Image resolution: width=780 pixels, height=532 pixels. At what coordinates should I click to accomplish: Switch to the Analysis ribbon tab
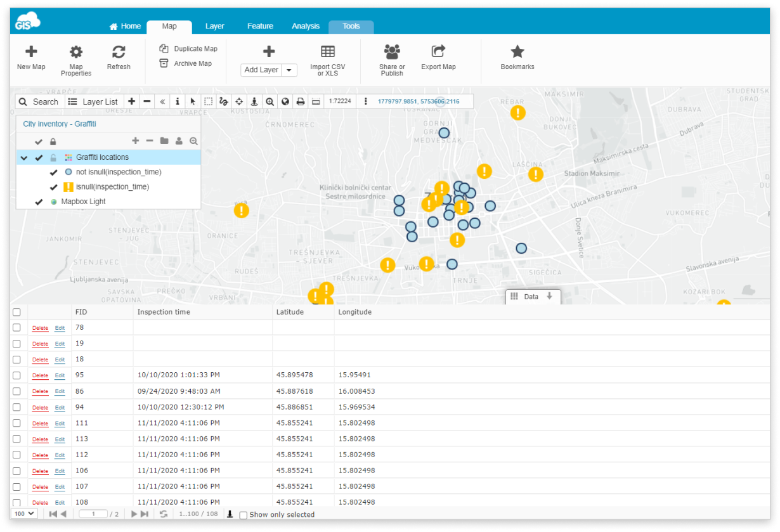click(306, 26)
